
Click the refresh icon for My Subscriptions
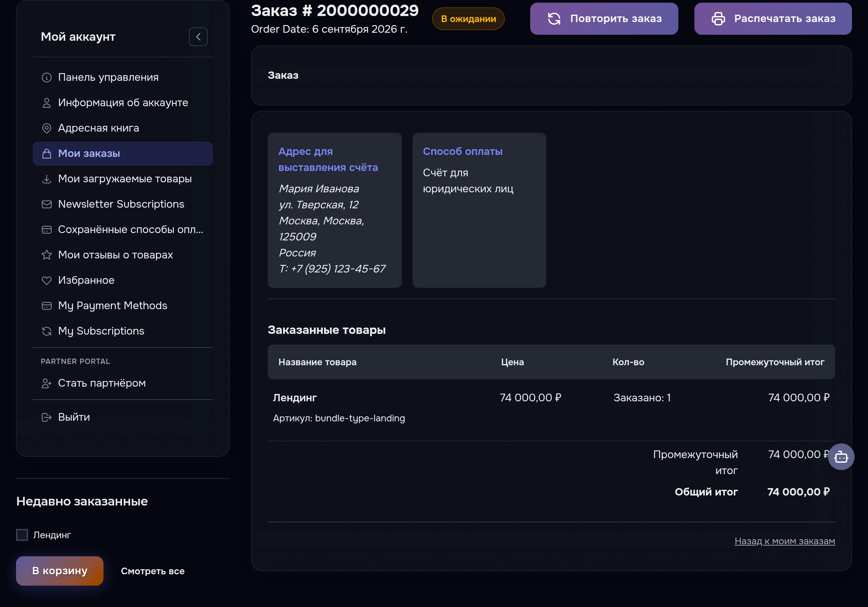46,331
